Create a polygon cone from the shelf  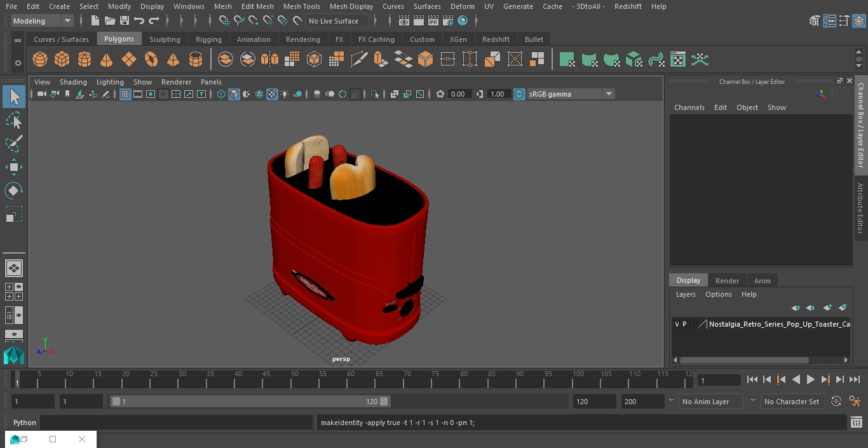pyautogui.click(x=106, y=60)
